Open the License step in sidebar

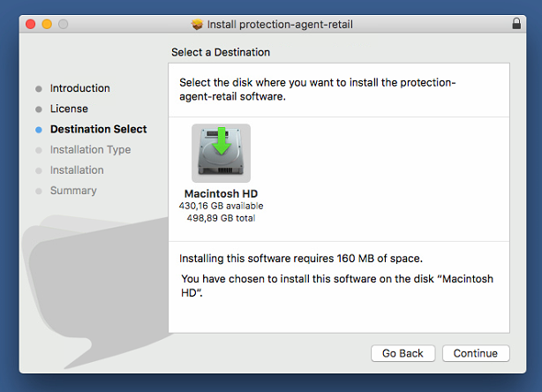(69, 109)
